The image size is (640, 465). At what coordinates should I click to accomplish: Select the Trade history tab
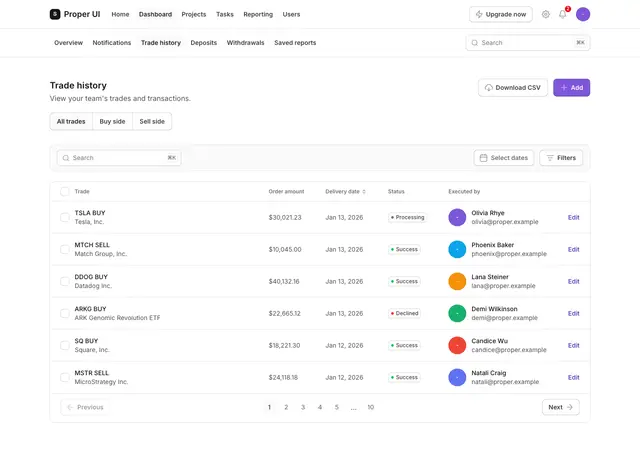point(160,43)
